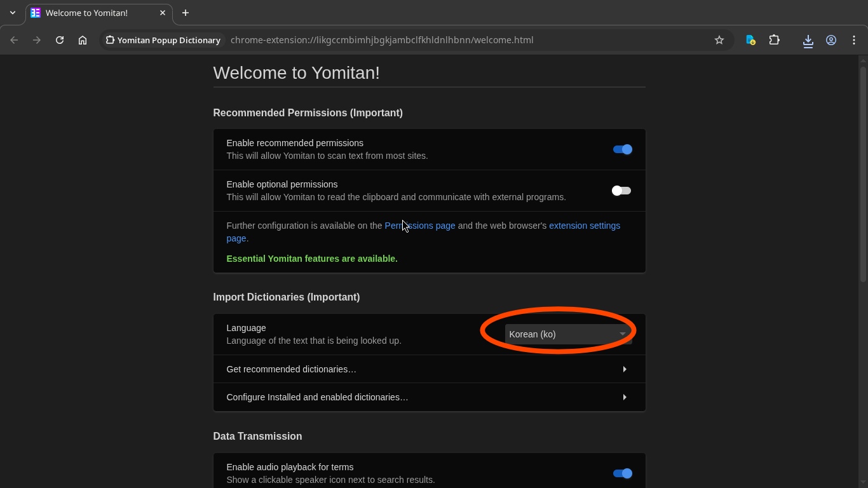Screen dimensions: 868x488
Task: Click the browser reload icon
Action: [60, 40]
